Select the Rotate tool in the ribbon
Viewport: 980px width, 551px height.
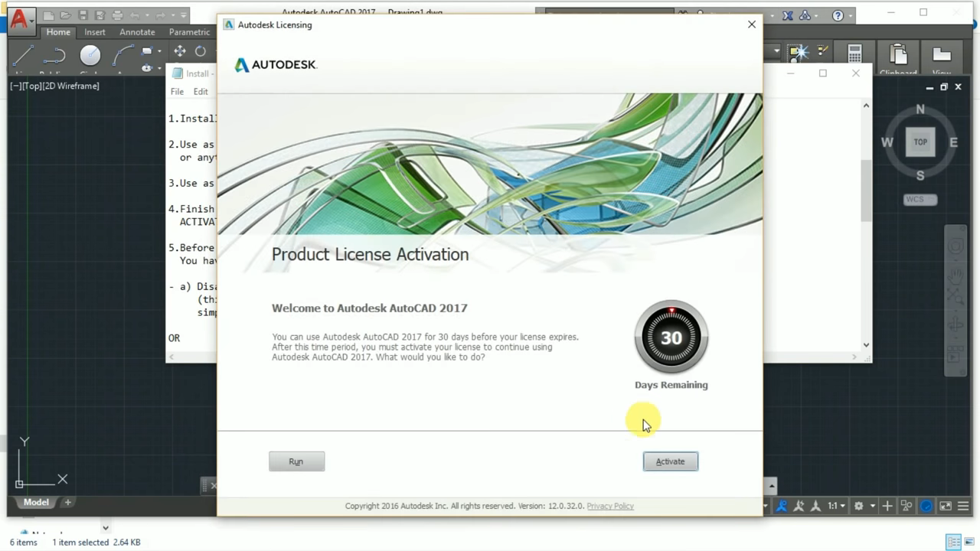coord(201,51)
